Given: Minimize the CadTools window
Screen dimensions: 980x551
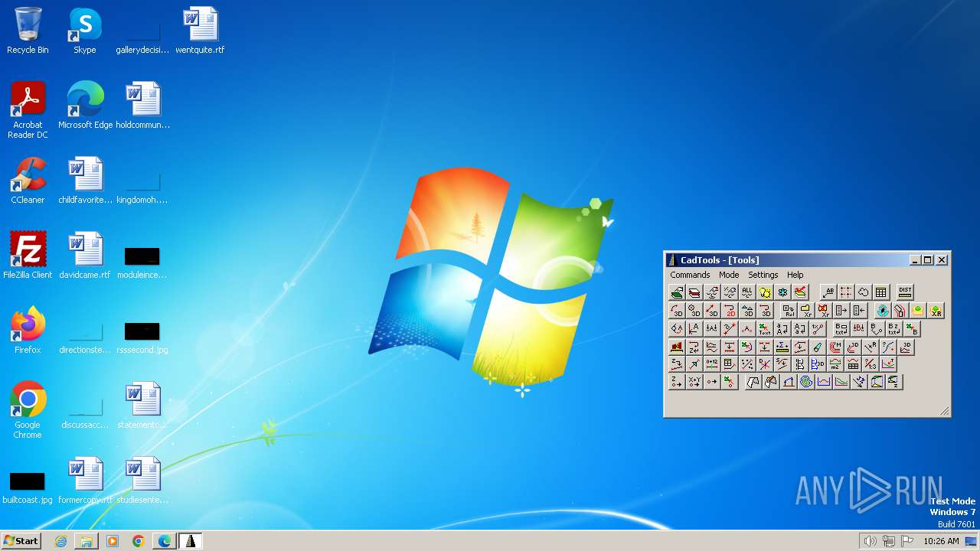Looking at the screenshot, I should click(915, 260).
